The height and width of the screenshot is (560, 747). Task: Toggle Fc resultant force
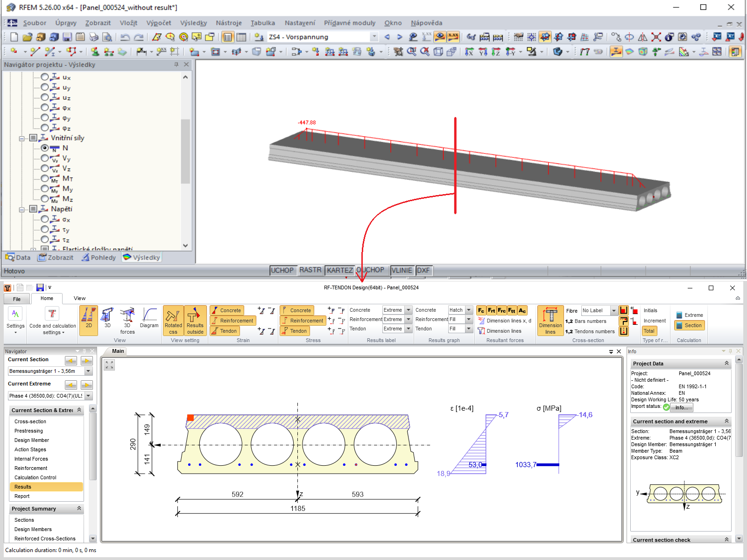click(x=481, y=310)
